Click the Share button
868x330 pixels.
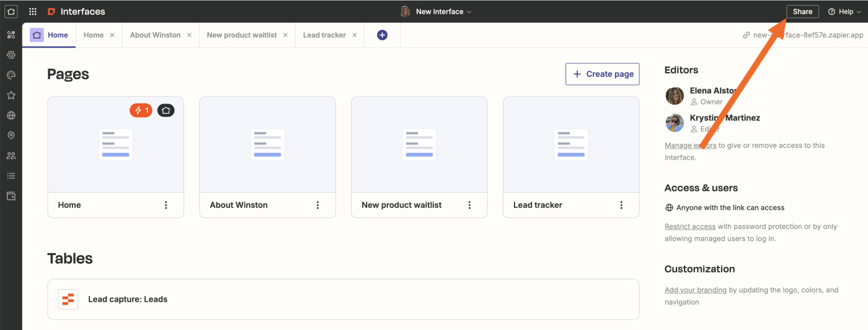pos(802,11)
